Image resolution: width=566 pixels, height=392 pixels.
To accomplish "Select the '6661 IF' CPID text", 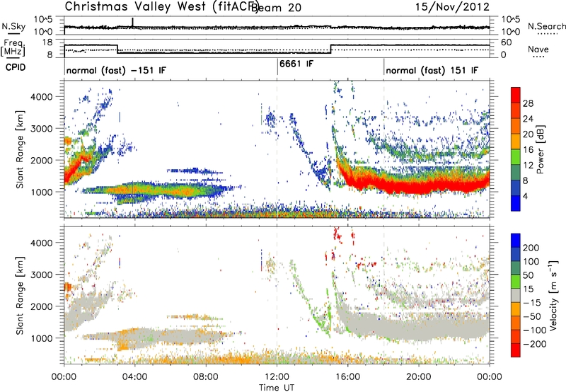I will 296,64.
